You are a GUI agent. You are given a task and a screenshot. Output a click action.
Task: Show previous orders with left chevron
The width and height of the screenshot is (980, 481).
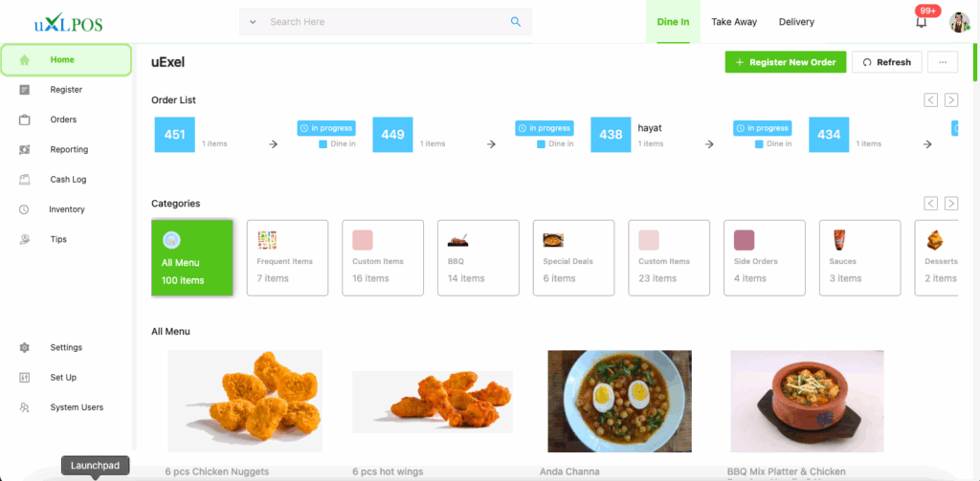point(930,100)
